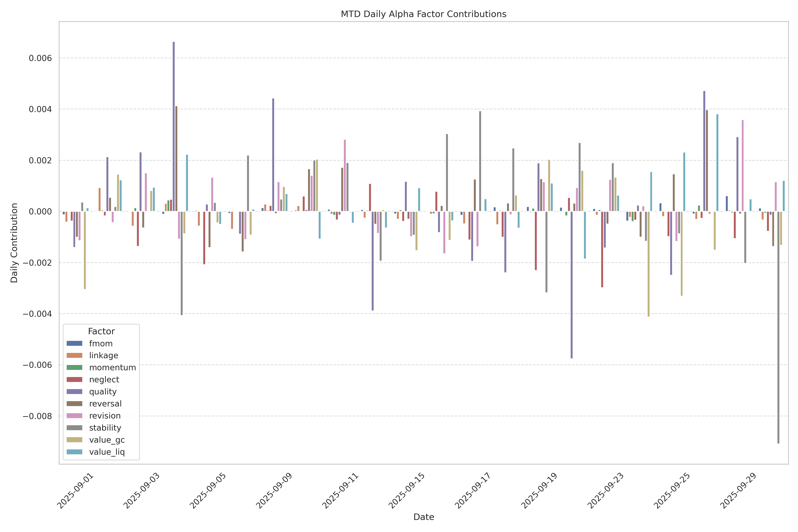Image resolution: width=798 pixels, height=532 pixels.
Task: Click the reversal legend color swatch
Action: pos(74,404)
